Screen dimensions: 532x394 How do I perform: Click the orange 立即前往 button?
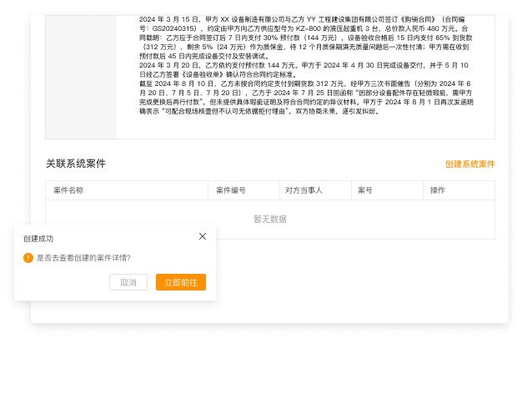(180, 282)
